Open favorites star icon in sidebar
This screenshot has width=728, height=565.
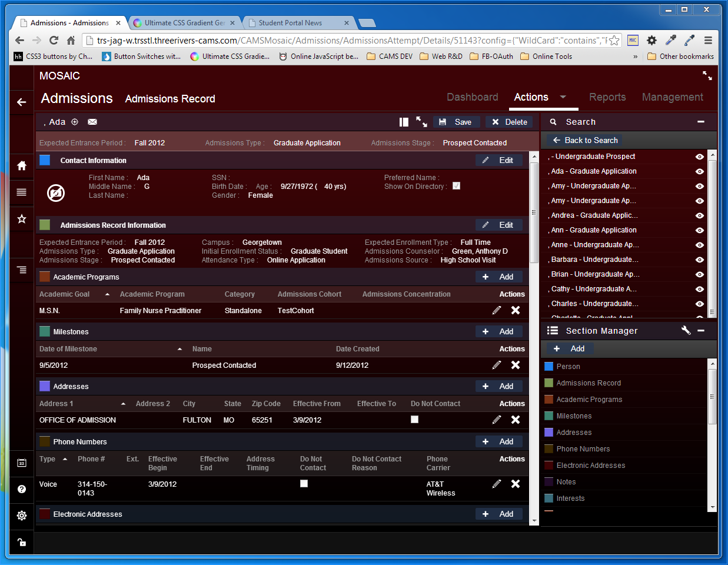pyautogui.click(x=22, y=219)
